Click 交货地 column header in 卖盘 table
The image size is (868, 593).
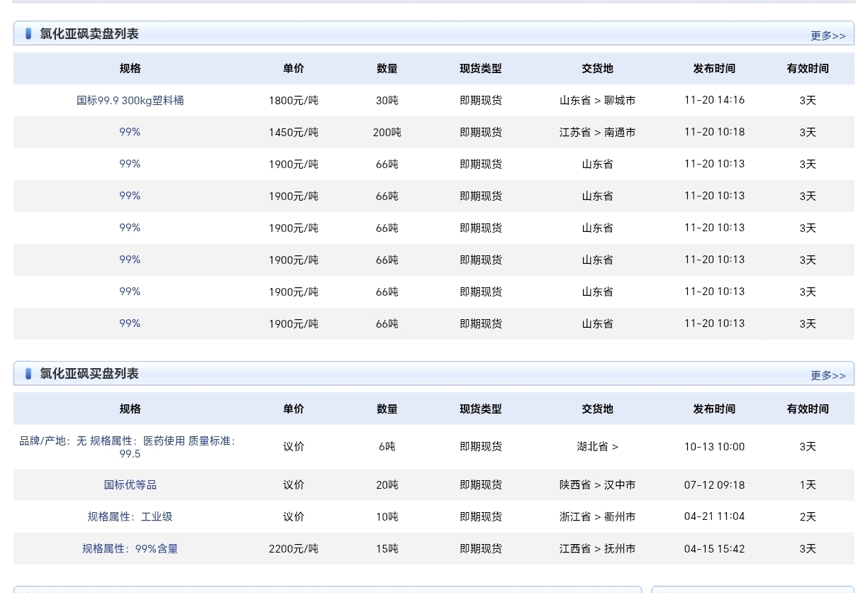tap(597, 68)
